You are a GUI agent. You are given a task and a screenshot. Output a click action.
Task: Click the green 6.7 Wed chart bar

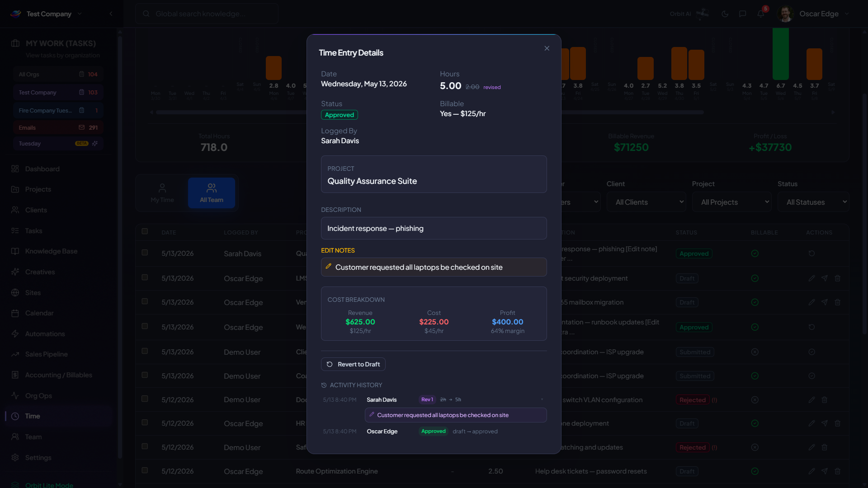[x=781, y=53]
